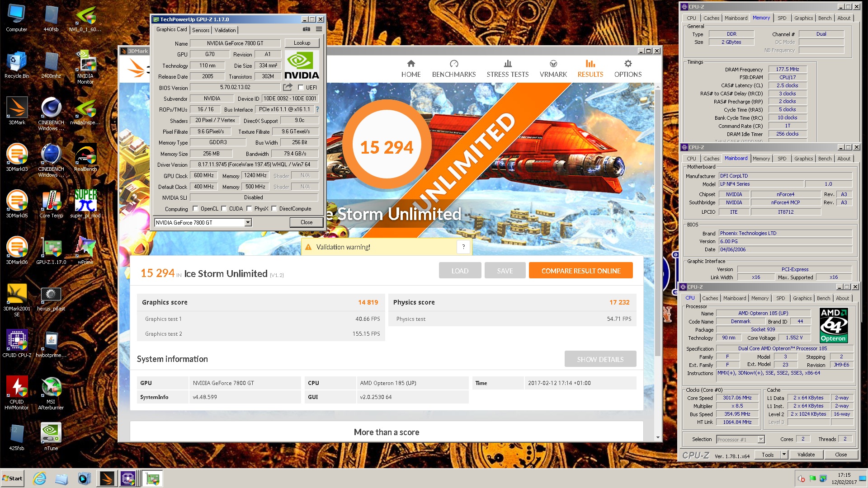The width and height of the screenshot is (868, 488).
Task: Click the GPU-Z Close button
Action: (x=307, y=222)
